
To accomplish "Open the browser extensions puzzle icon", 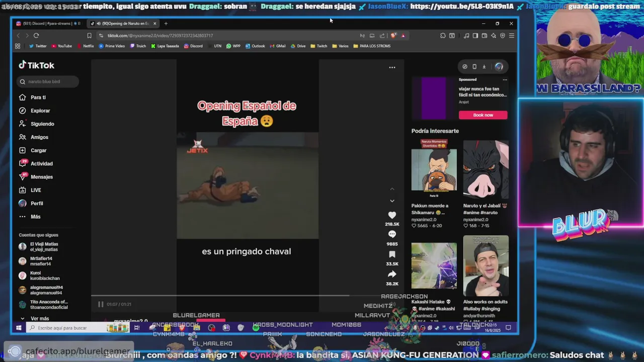I will (x=443, y=35).
